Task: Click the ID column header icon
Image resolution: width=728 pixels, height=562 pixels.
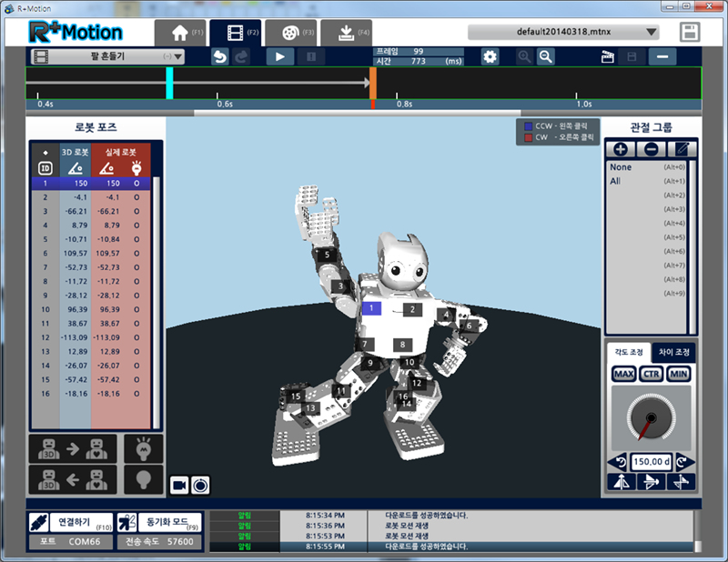Action: click(45, 168)
